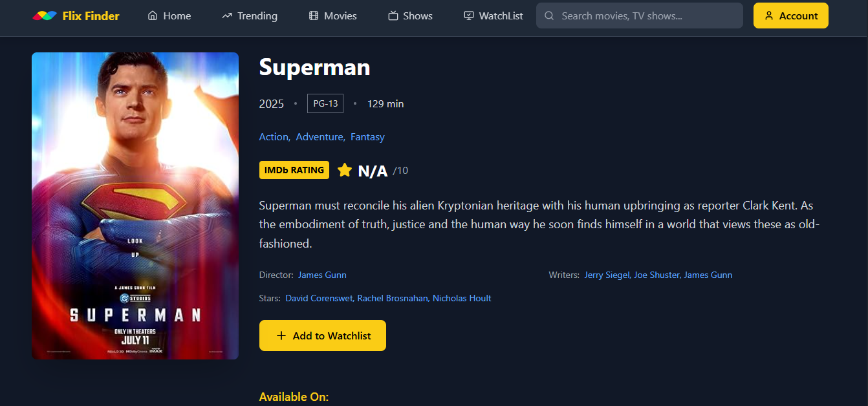868x406 pixels.
Task: Click the plus icon on Add to Watchlist
Action: (281, 336)
